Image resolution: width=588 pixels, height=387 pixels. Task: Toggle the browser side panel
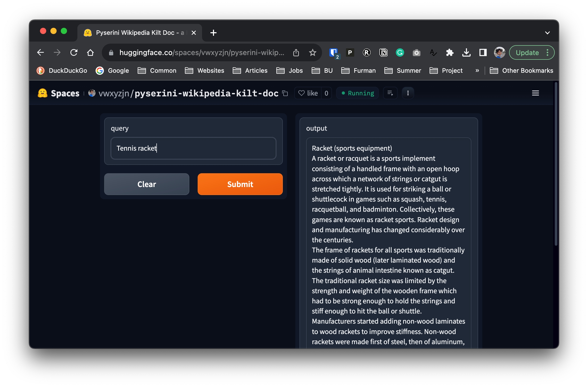(483, 53)
